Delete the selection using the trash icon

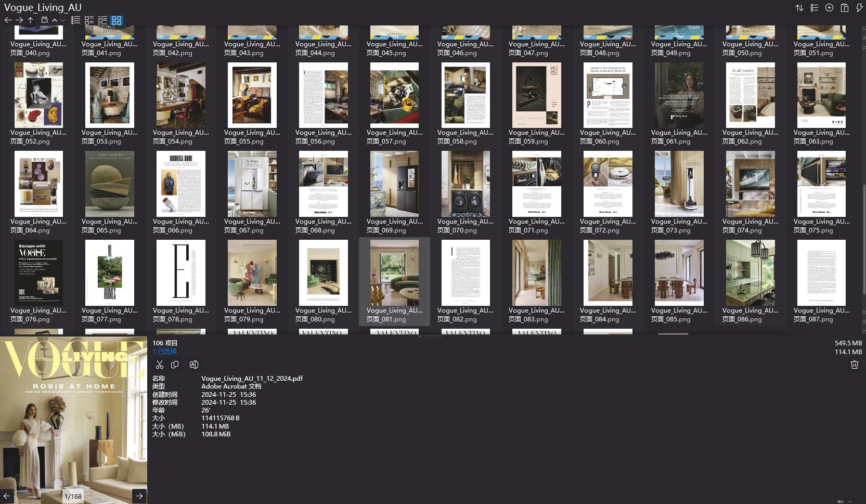click(854, 365)
